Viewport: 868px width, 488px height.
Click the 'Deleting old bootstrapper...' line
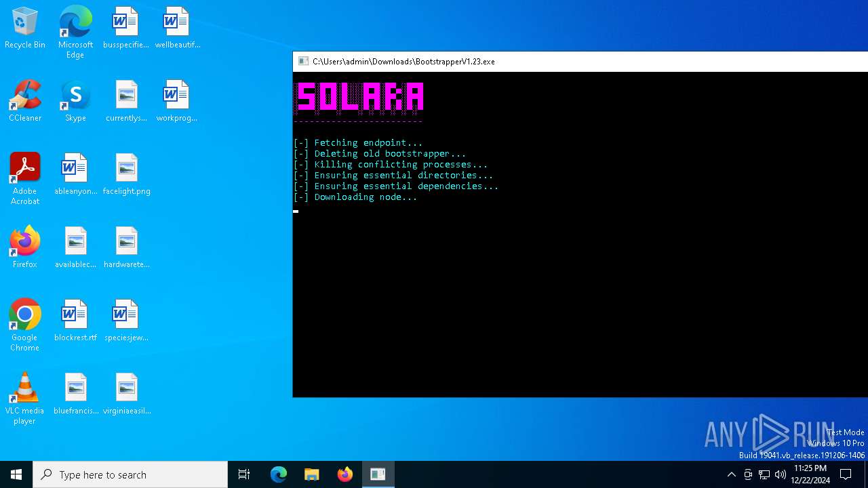pos(379,153)
